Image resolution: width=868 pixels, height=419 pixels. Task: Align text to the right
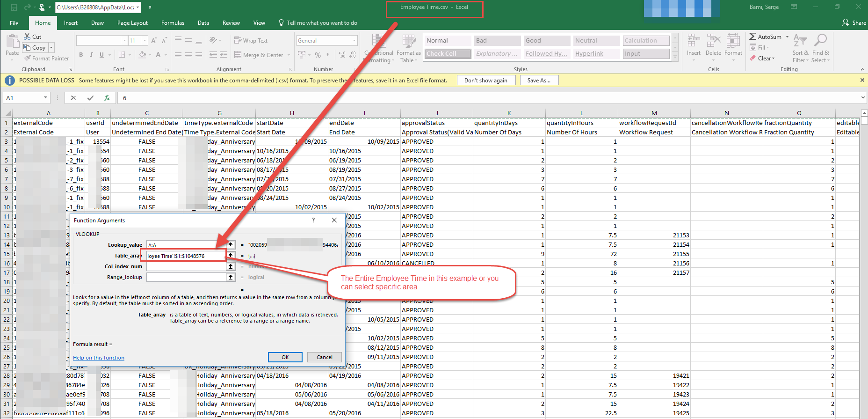(199, 55)
